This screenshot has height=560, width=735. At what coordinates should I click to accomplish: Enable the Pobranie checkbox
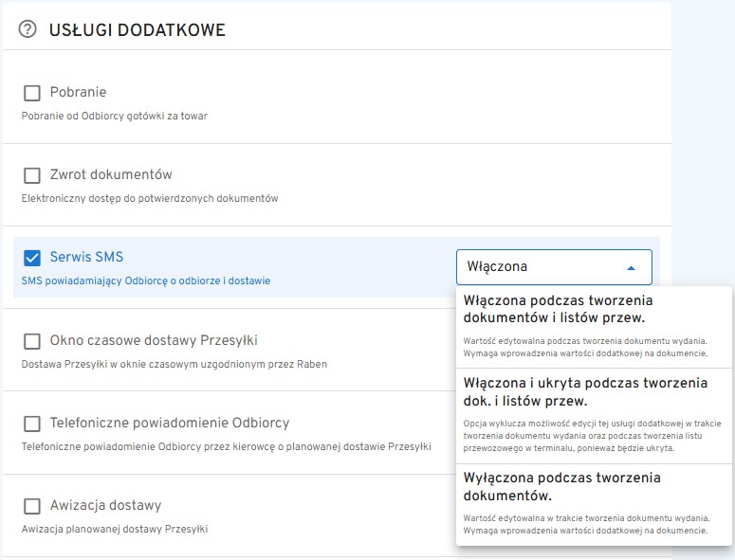click(x=32, y=93)
